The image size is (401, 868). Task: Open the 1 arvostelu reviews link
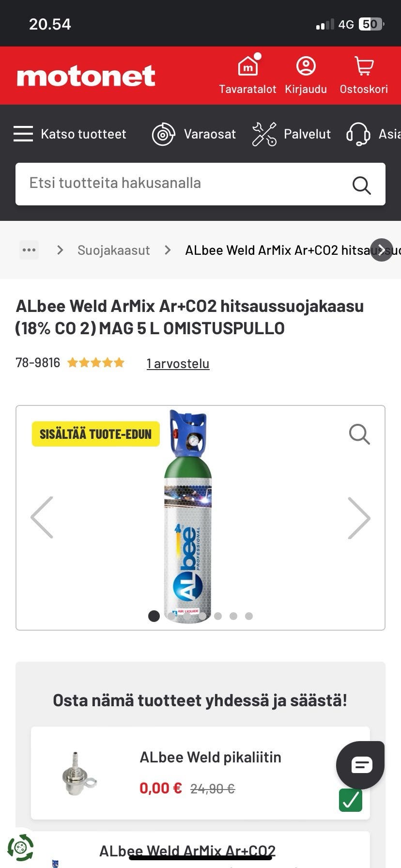point(178,363)
